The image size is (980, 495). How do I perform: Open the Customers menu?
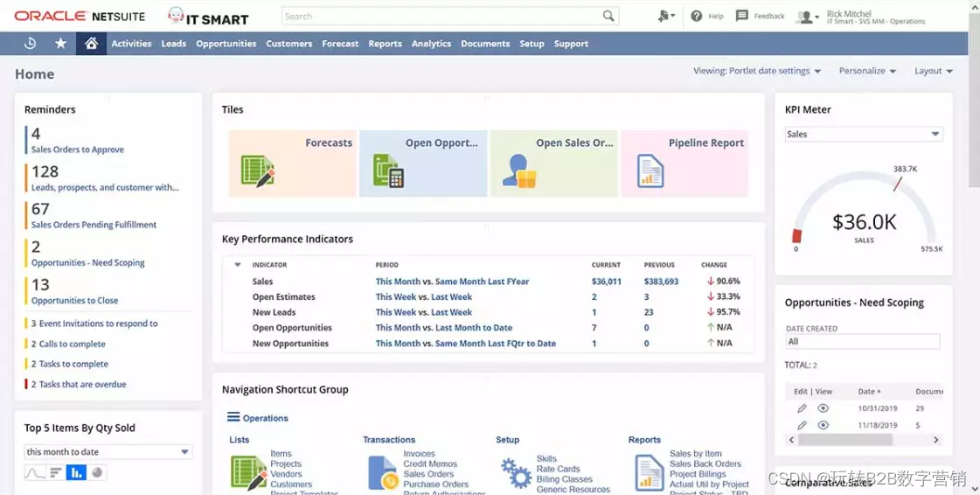coord(288,44)
